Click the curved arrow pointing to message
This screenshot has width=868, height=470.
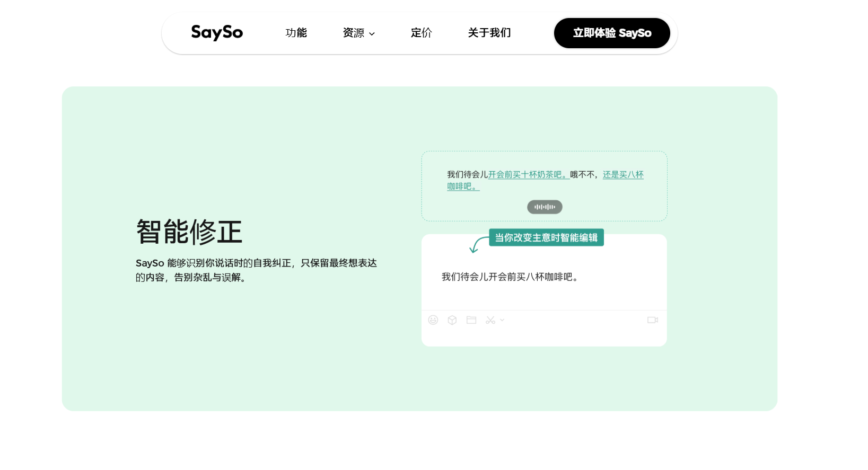click(477, 245)
